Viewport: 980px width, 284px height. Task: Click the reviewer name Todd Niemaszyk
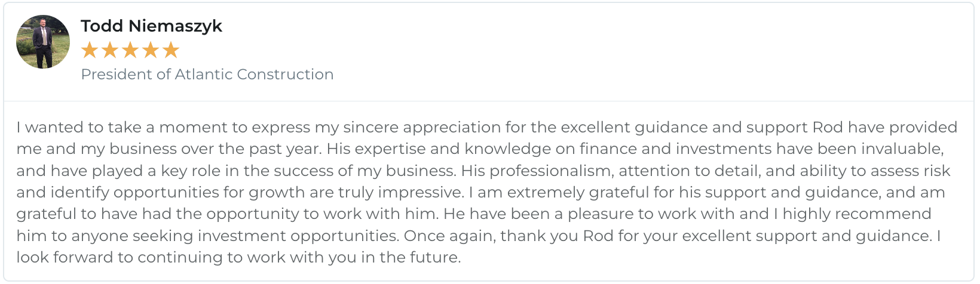coord(151,26)
